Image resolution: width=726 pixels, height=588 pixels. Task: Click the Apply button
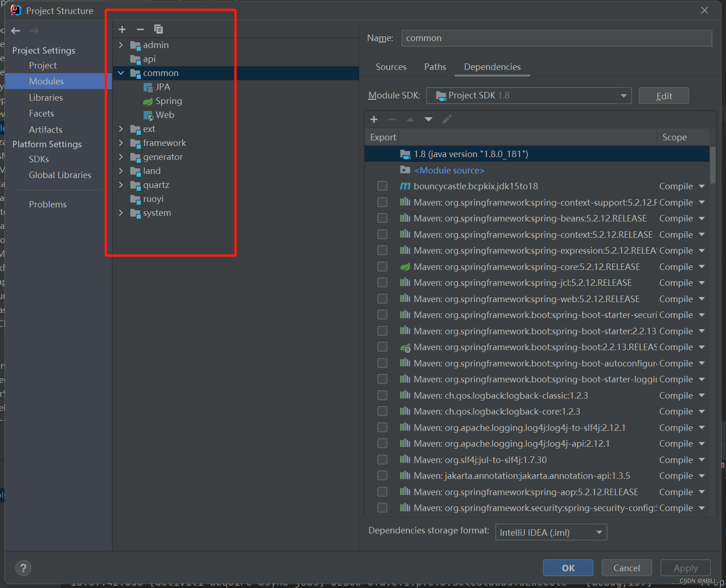[685, 568]
